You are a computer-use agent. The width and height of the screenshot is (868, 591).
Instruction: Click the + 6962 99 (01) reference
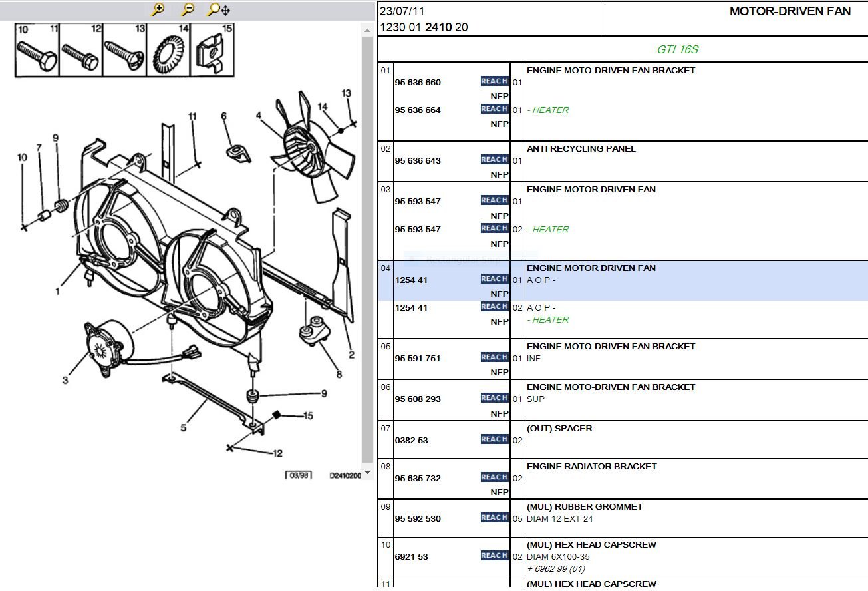tap(556, 569)
